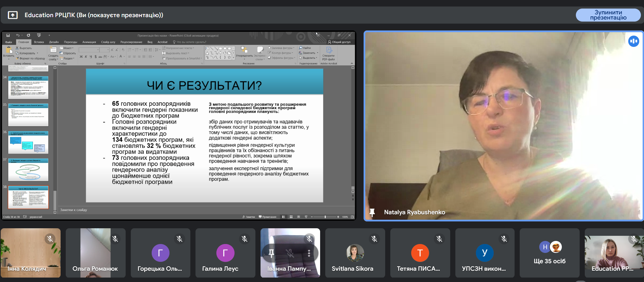Click the Зупинити презентацію button
The height and width of the screenshot is (282, 644).
[x=608, y=15]
